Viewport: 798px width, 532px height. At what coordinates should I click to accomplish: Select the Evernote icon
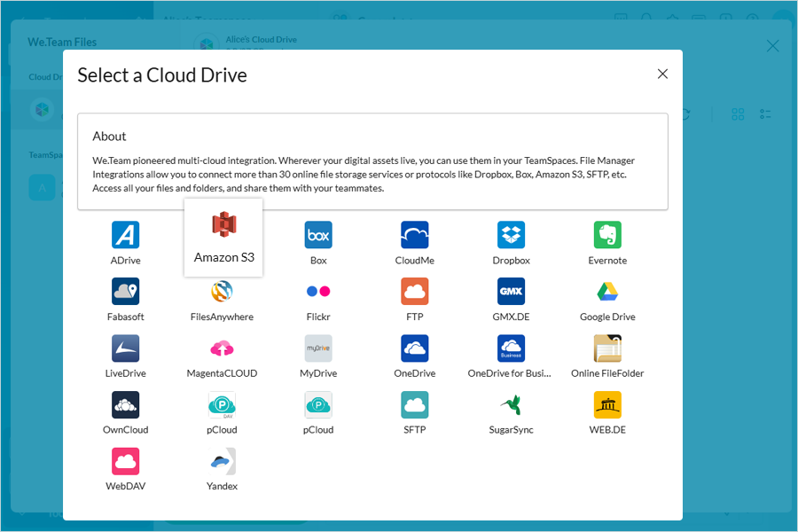click(607, 235)
